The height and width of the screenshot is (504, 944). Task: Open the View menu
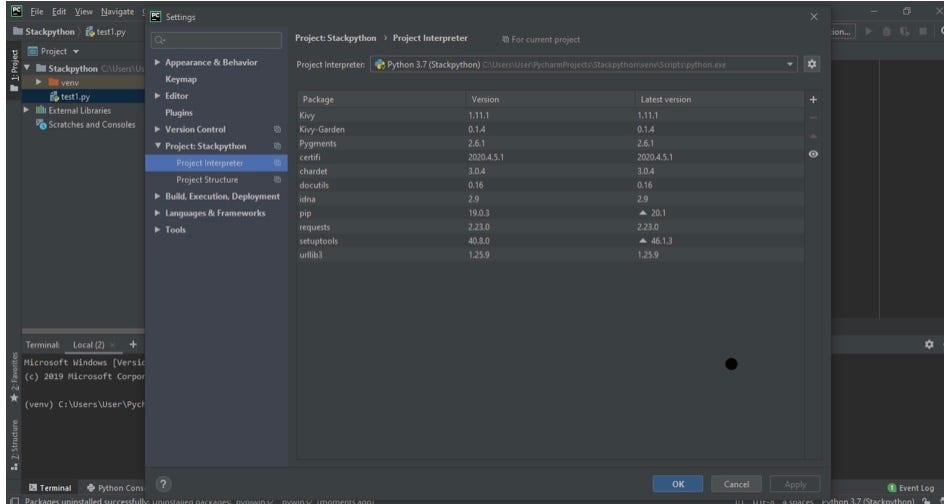point(84,12)
